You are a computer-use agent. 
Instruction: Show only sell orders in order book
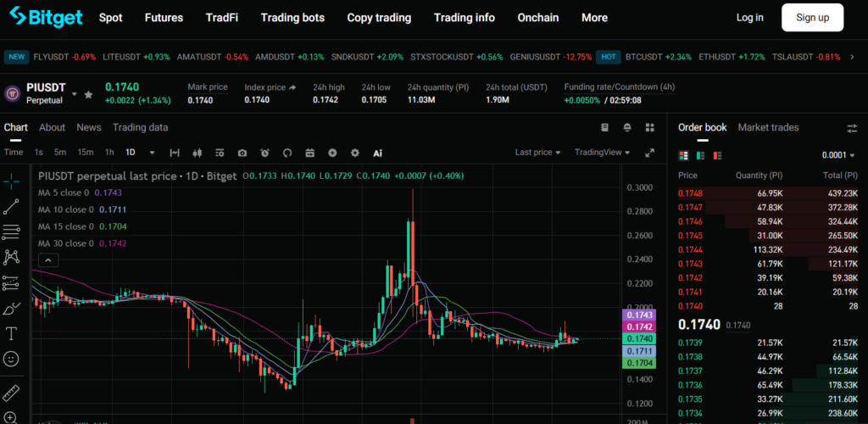coord(716,156)
